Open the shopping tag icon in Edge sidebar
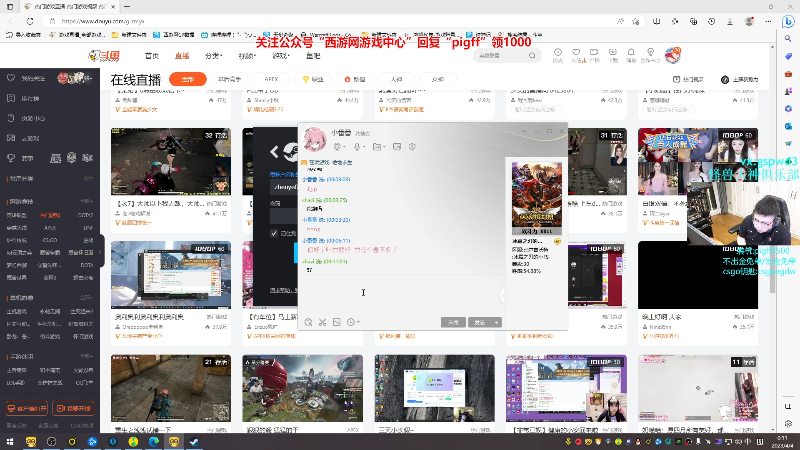This screenshot has height=450, width=800. coord(788,56)
